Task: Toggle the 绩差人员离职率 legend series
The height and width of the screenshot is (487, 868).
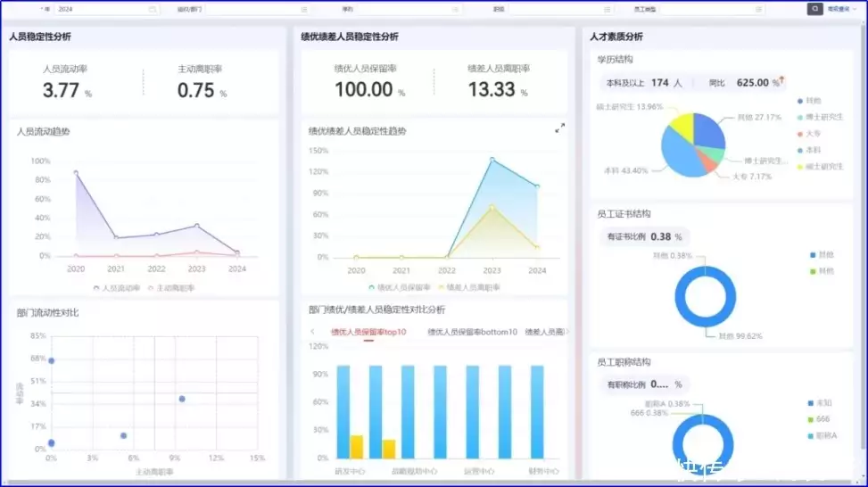Action: 469,287
